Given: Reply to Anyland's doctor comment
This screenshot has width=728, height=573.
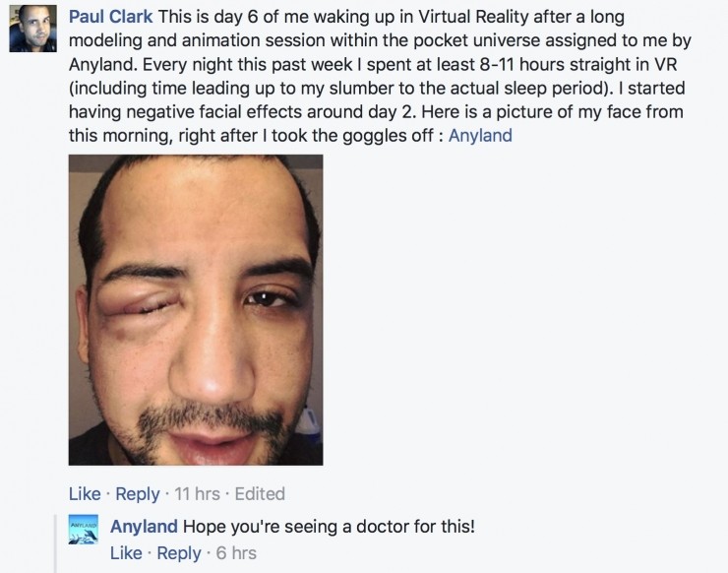Looking at the screenshot, I should (x=179, y=553).
